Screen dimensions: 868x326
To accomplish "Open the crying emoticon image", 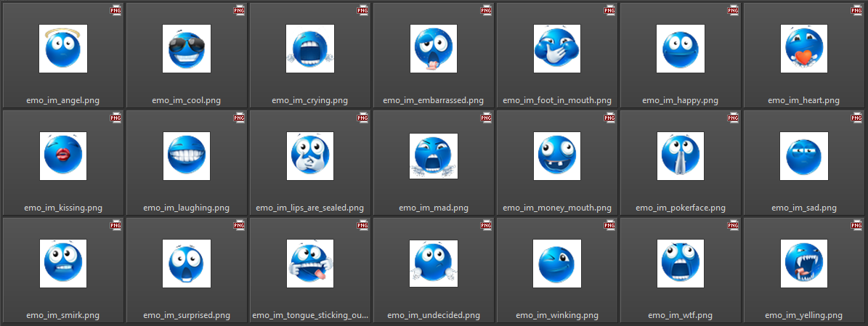I will (310, 49).
